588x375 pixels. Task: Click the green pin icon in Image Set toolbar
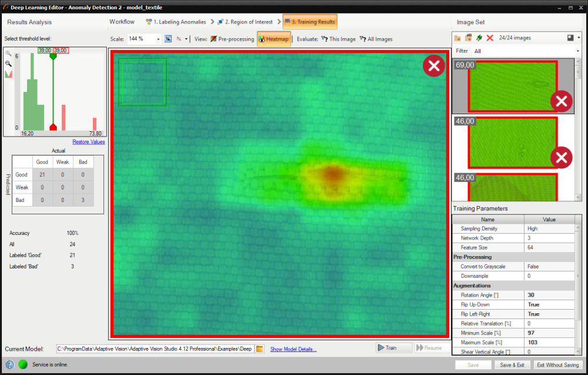click(479, 38)
